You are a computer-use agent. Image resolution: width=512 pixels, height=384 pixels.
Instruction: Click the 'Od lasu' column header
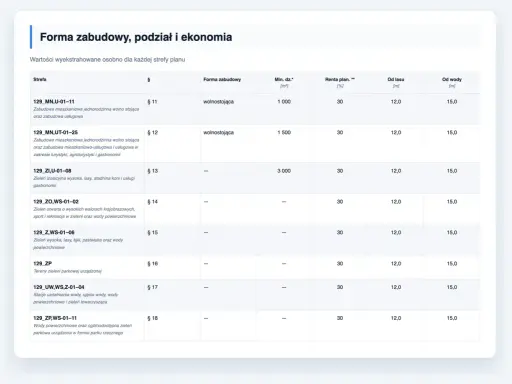[396, 79]
